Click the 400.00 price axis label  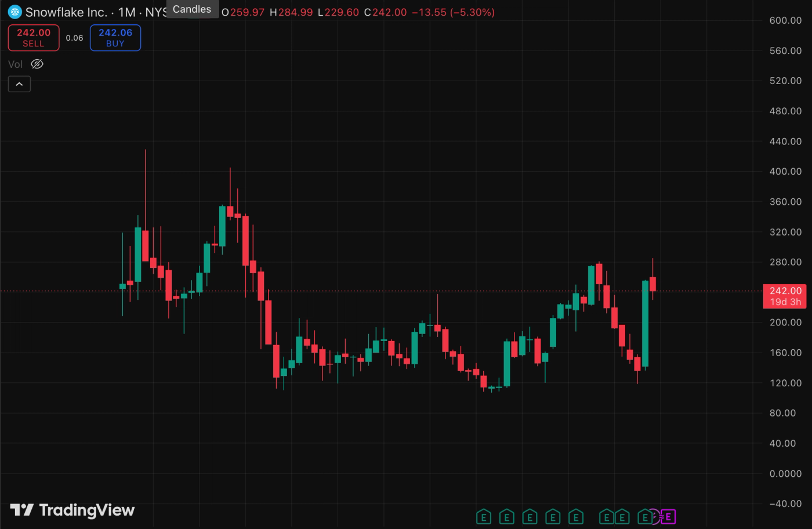(x=785, y=171)
